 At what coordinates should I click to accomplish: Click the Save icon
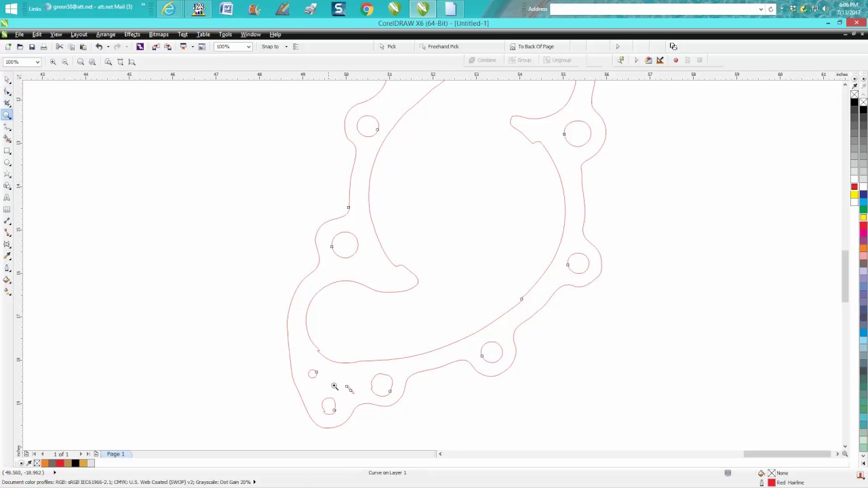click(32, 47)
